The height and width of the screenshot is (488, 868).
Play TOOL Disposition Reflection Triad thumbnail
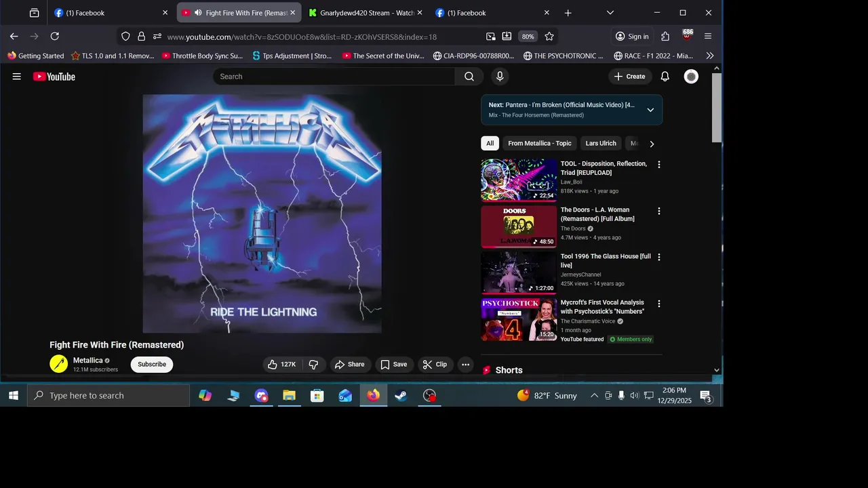coord(519,180)
